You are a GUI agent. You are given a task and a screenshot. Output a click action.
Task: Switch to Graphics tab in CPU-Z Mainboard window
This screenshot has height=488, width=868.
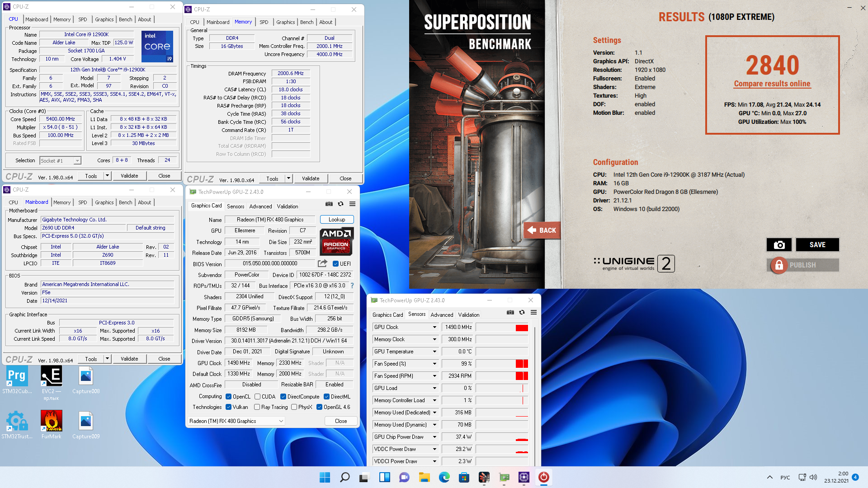pyautogui.click(x=104, y=202)
